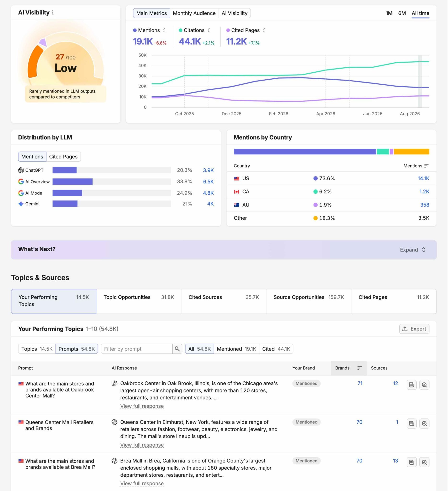Open Source Opportunities tab
Image resolution: width=448 pixels, height=491 pixels.
coord(309,301)
